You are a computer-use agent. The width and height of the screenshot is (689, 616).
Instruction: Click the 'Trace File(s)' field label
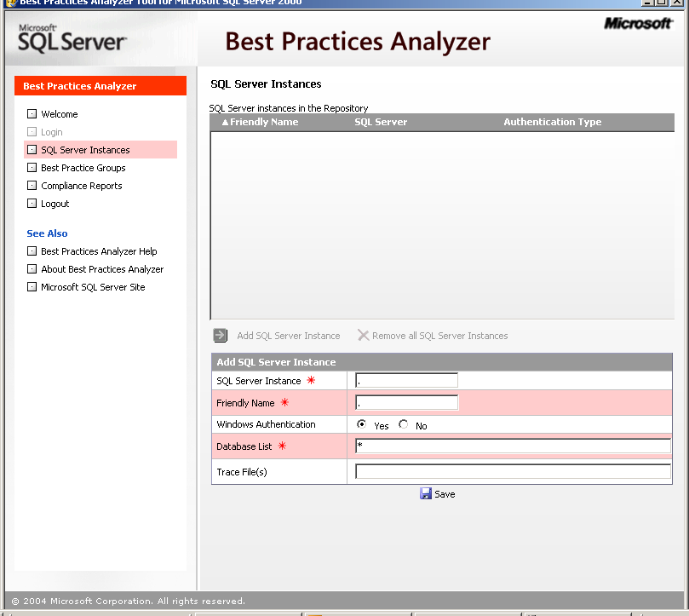coord(242,472)
